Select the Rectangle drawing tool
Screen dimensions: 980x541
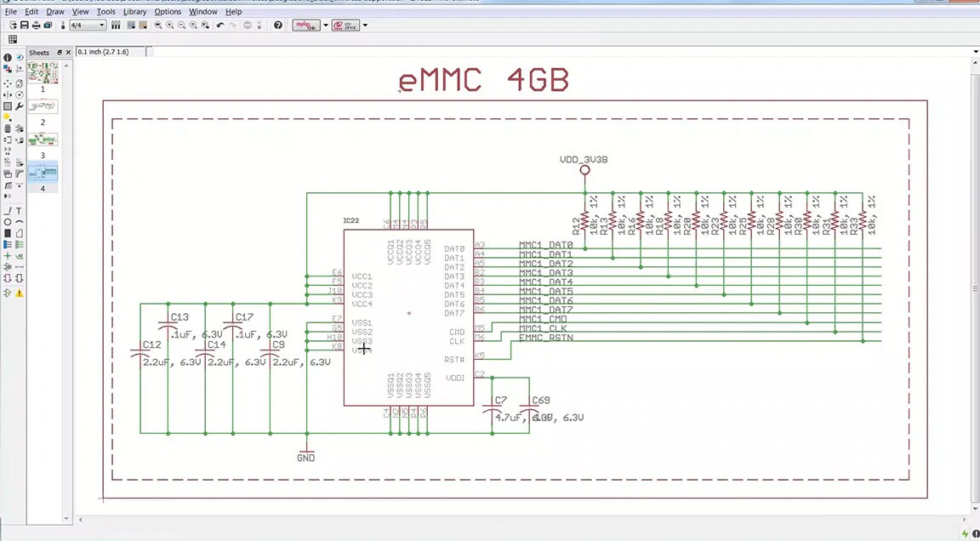(8, 233)
